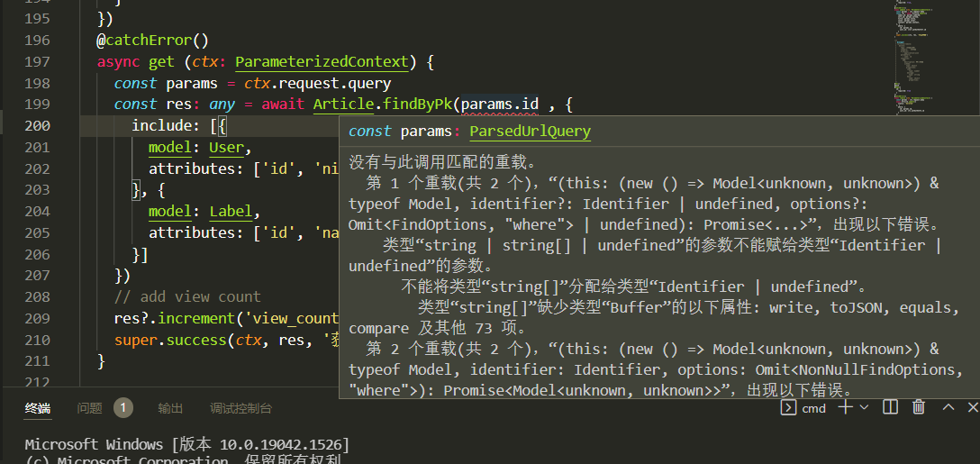Click params.id with the red error underline
This screenshot has height=464, width=980.
[499, 104]
